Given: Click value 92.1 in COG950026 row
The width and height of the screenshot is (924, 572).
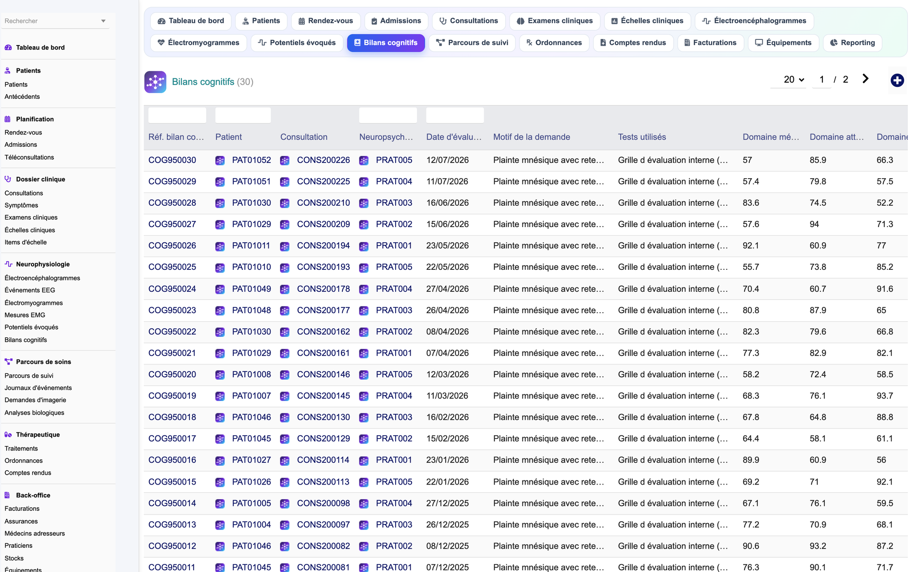Looking at the screenshot, I should coord(751,246).
